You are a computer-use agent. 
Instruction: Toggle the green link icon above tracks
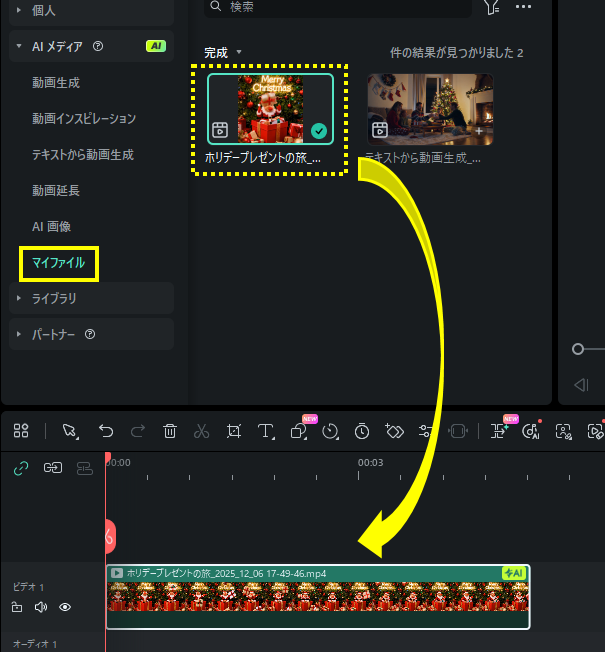[x=21, y=467]
